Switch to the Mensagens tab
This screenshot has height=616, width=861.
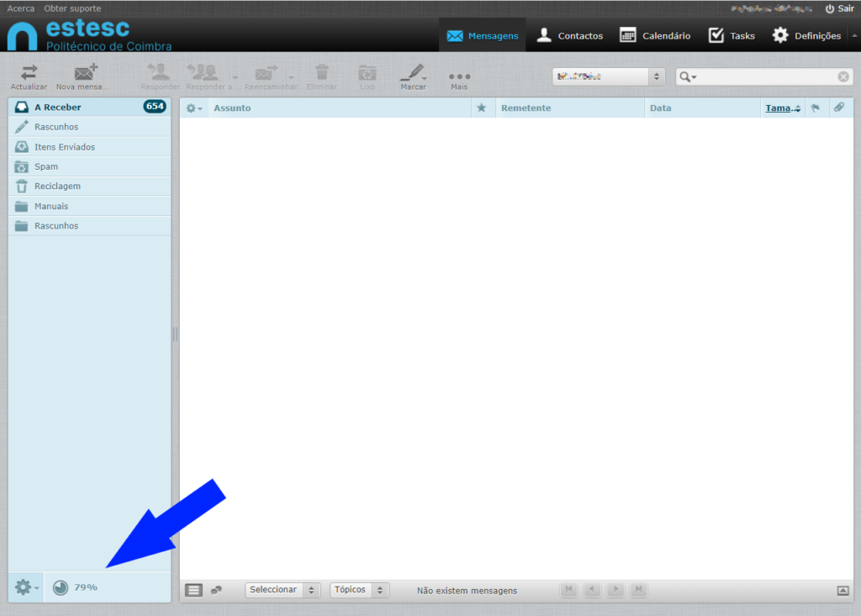click(482, 35)
